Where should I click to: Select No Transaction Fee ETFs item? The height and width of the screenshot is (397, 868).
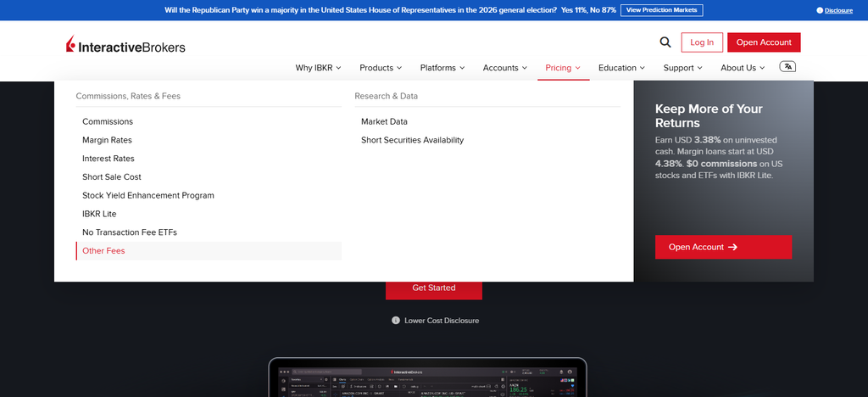pyautogui.click(x=130, y=232)
